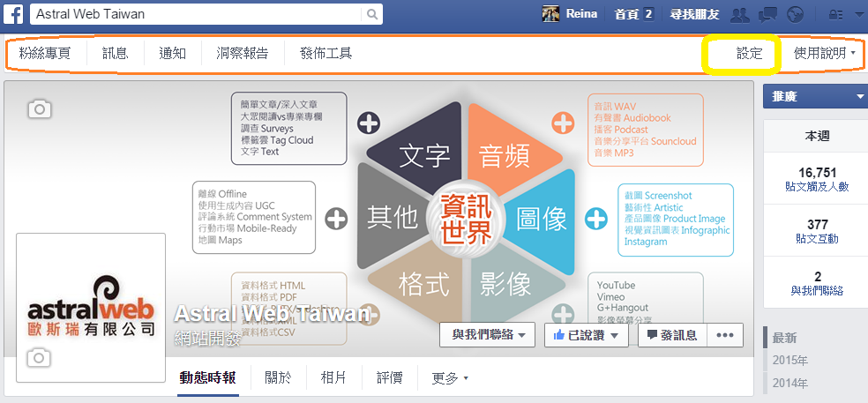The width and height of the screenshot is (868, 403).
Task: Click the Reina profile name link
Action: (x=581, y=14)
